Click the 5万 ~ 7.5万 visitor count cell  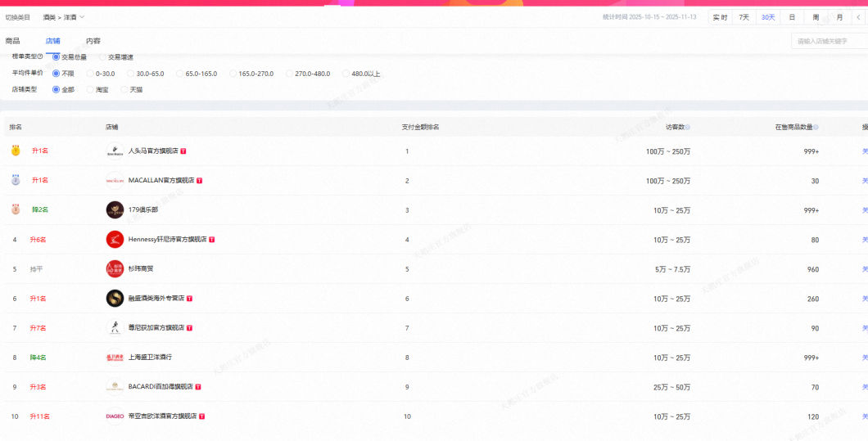(x=672, y=269)
